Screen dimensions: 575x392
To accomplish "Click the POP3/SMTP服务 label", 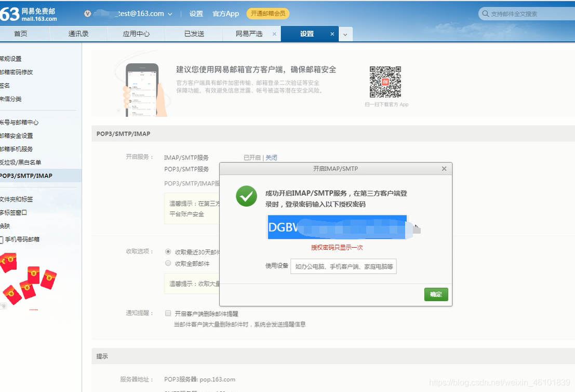I will [x=186, y=169].
